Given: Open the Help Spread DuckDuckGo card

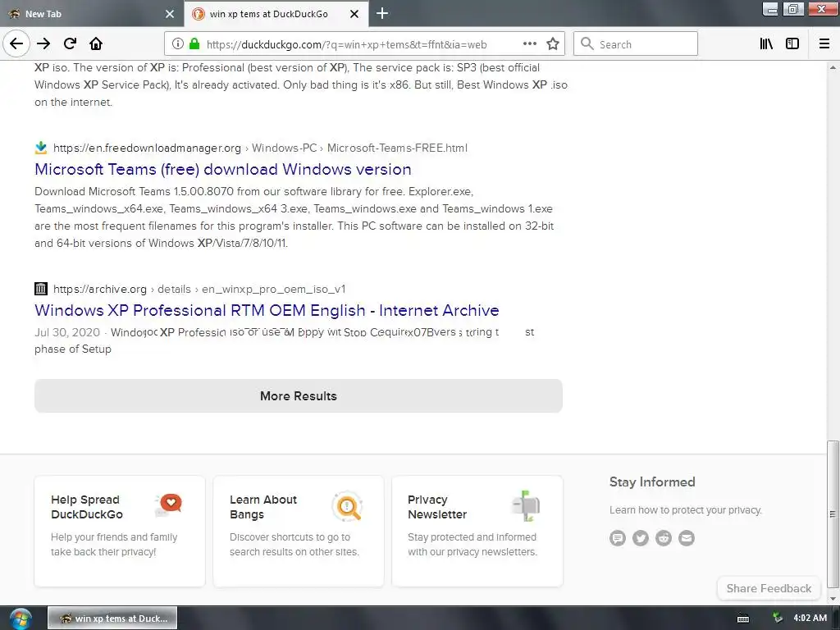Looking at the screenshot, I should (120, 531).
